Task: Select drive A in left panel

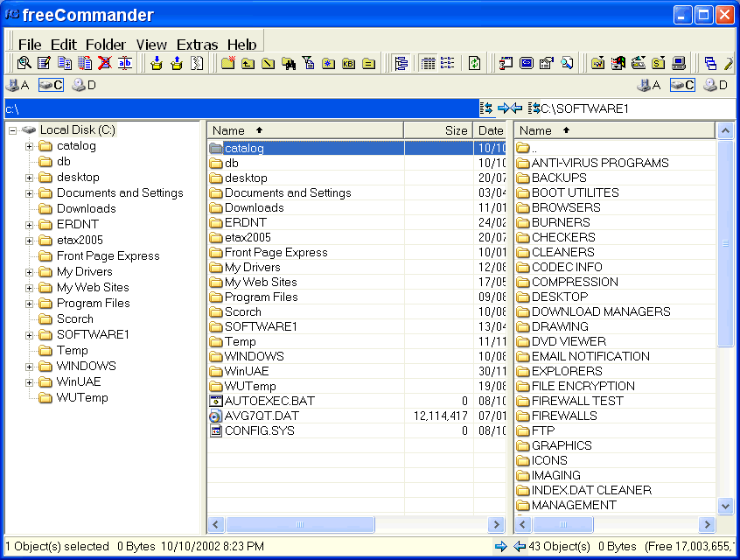Action: coord(17,86)
